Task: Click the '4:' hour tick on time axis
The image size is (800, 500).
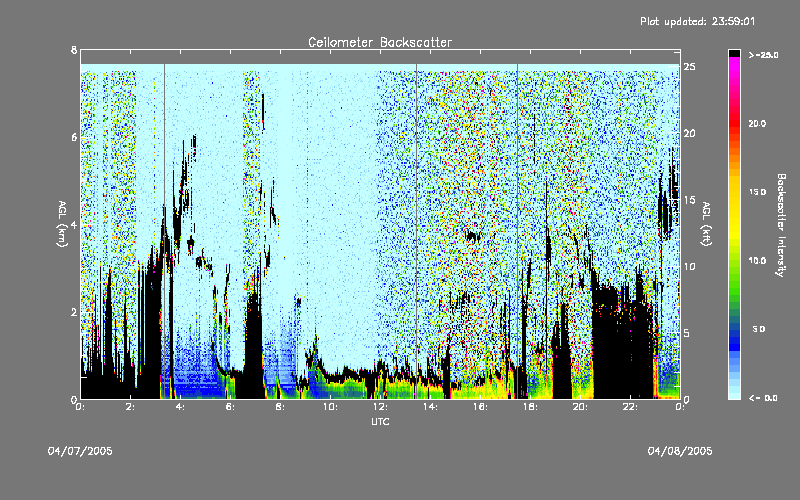Action: 180,407
